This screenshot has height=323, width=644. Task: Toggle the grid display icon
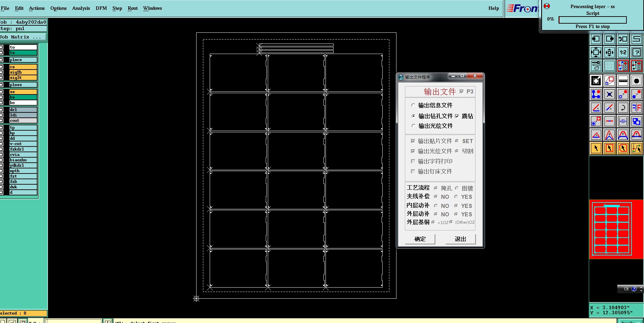tap(610, 66)
